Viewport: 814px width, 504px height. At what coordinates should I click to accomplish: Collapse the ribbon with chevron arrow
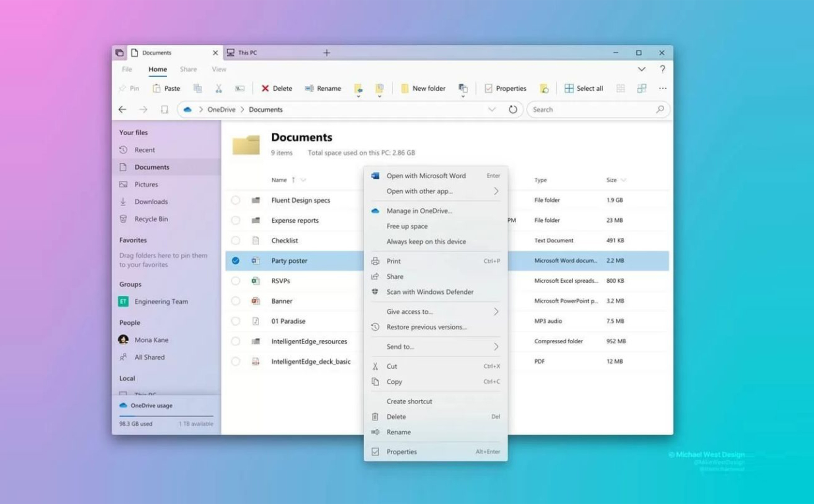tap(642, 69)
